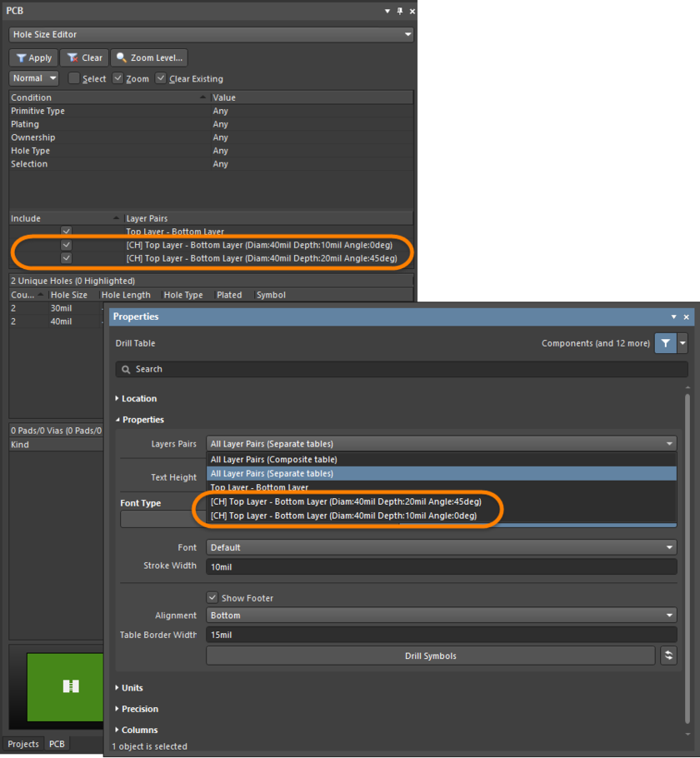
Task: Enable the Select checkbox
Action: (x=74, y=78)
